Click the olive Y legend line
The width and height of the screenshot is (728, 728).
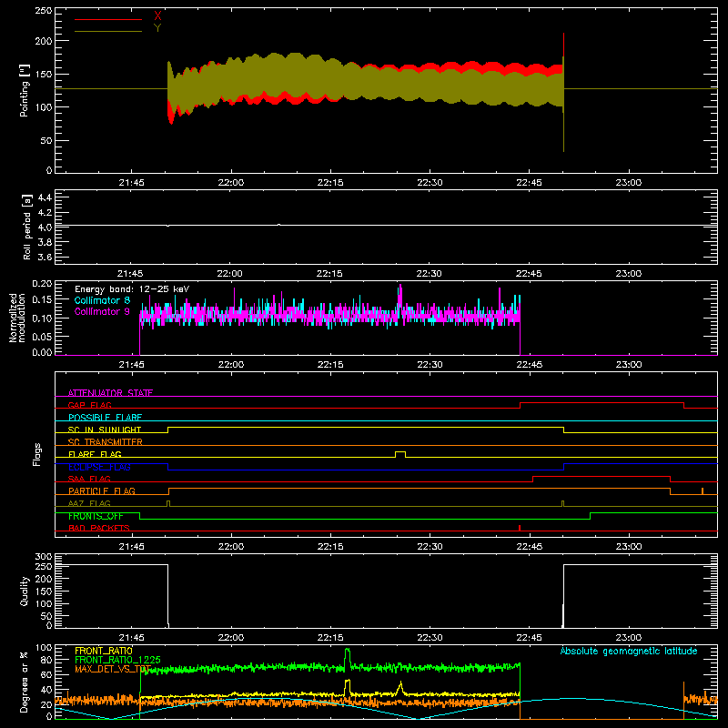point(107,31)
